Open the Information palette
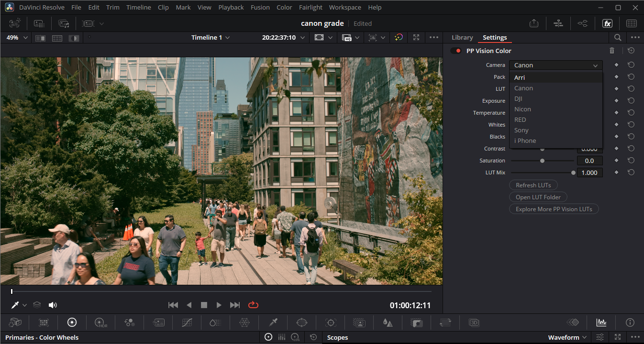Viewport: 644px width, 344px height. point(630,322)
